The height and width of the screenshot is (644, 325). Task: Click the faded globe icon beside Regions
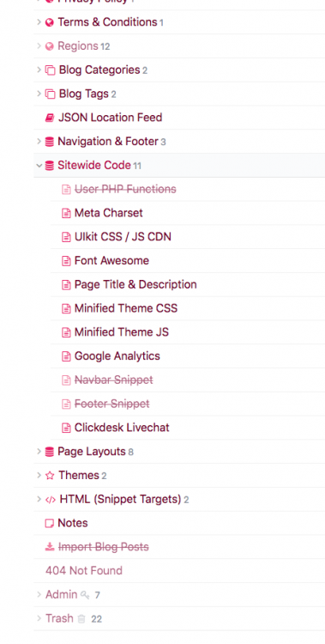tap(49, 46)
